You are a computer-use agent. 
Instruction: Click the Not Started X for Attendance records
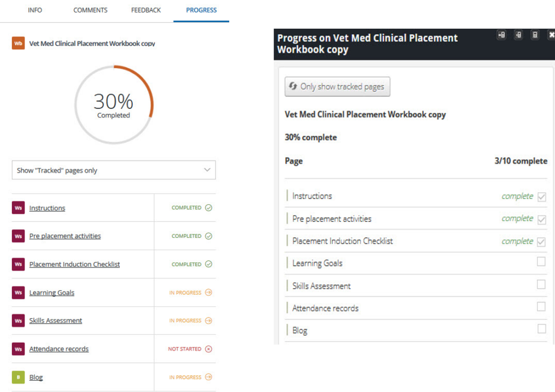[x=209, y=349]
